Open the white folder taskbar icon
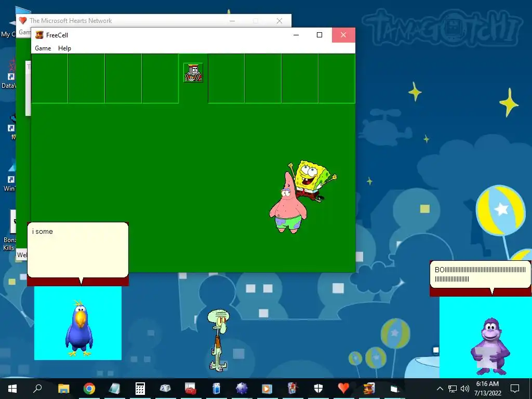The image size is (532, 399). [x=394, y=389]
